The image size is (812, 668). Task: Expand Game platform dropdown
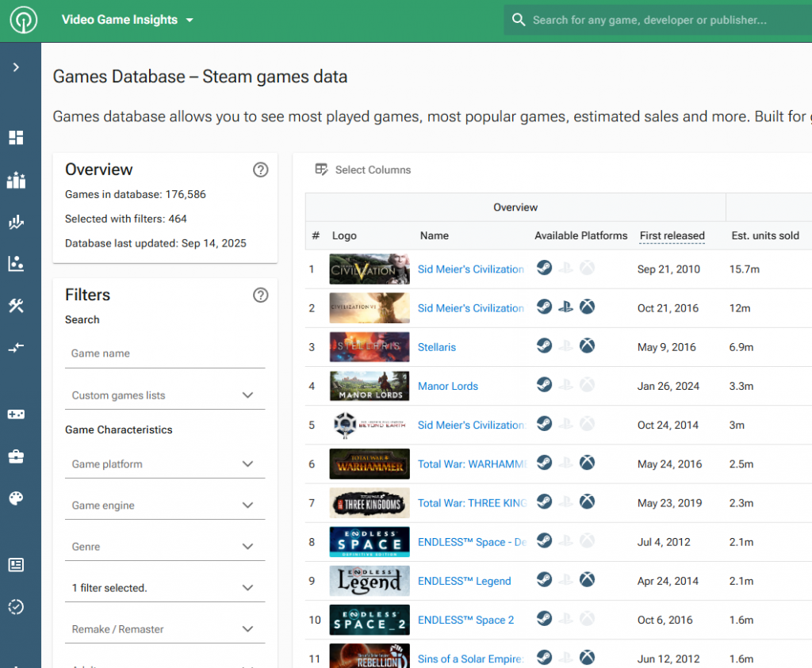[165, 464]
